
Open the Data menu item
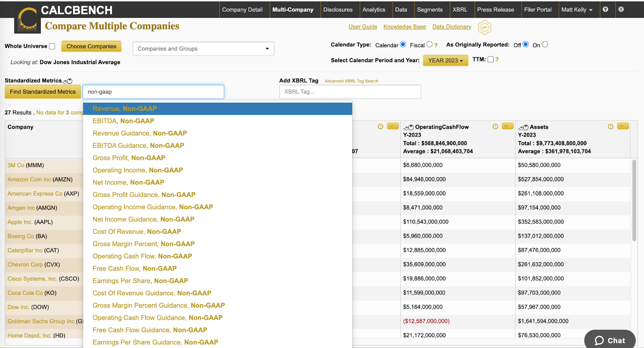tap(401, 10)
